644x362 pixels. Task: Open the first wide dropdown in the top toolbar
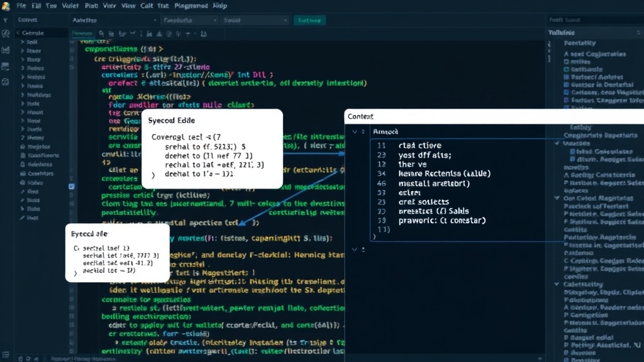pyautogui.click(x=114, y=20)
